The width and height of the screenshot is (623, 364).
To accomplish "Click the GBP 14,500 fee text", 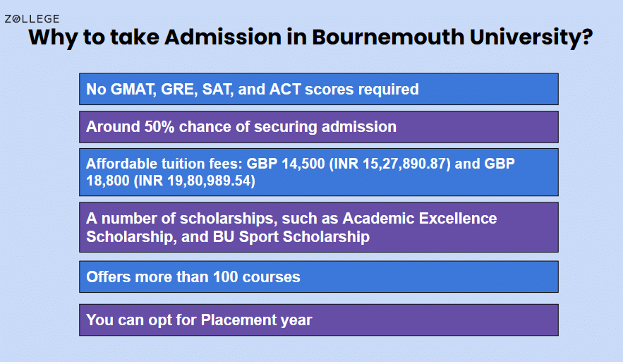I will [286, 164].
